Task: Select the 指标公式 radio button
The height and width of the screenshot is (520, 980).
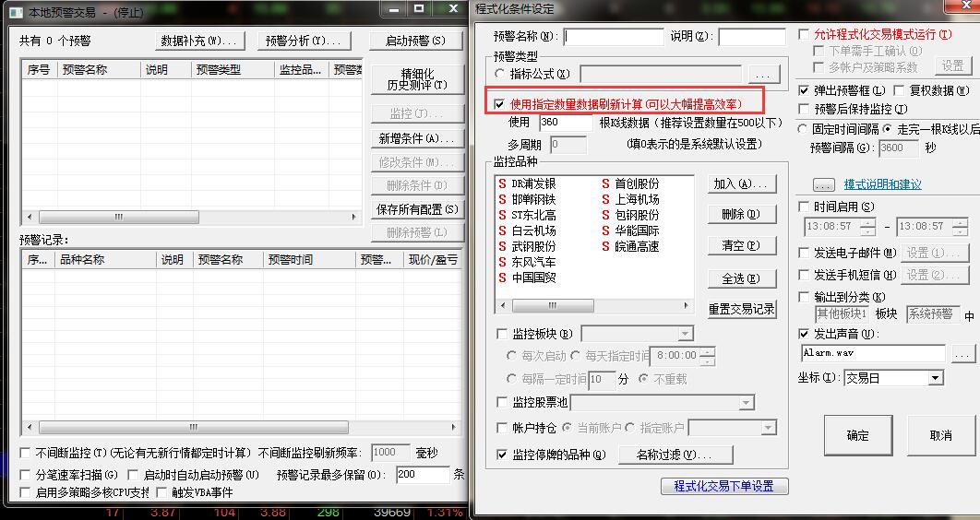Action: click(499, 74)
